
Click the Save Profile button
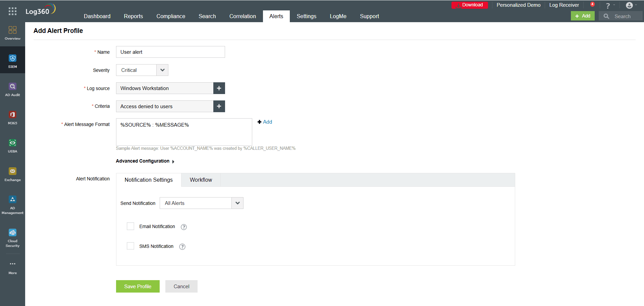point(138,286)
